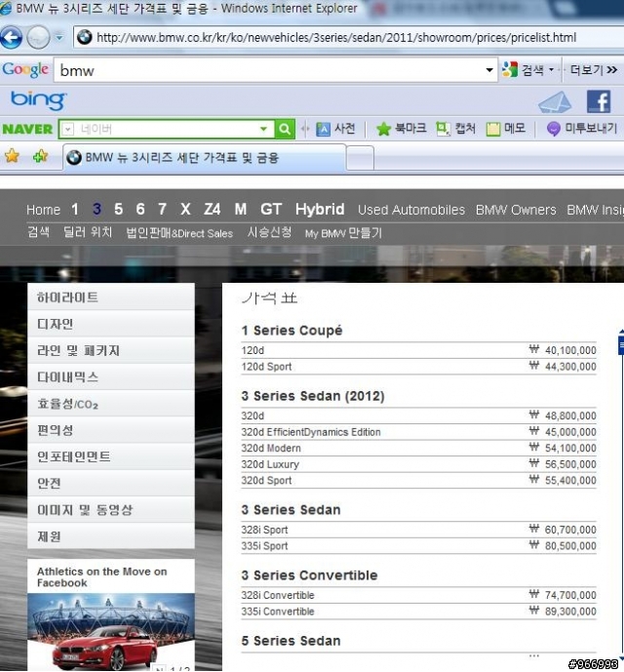
Task: Open the 딜러 위치 dealer locator link
Action: [x=88, y=232]
